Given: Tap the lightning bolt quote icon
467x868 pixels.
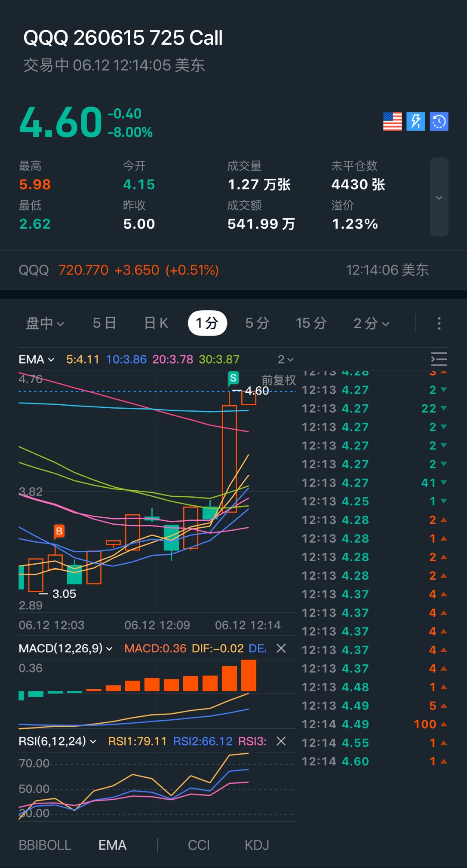Looking at the screenshot, I should click(416, 121).
